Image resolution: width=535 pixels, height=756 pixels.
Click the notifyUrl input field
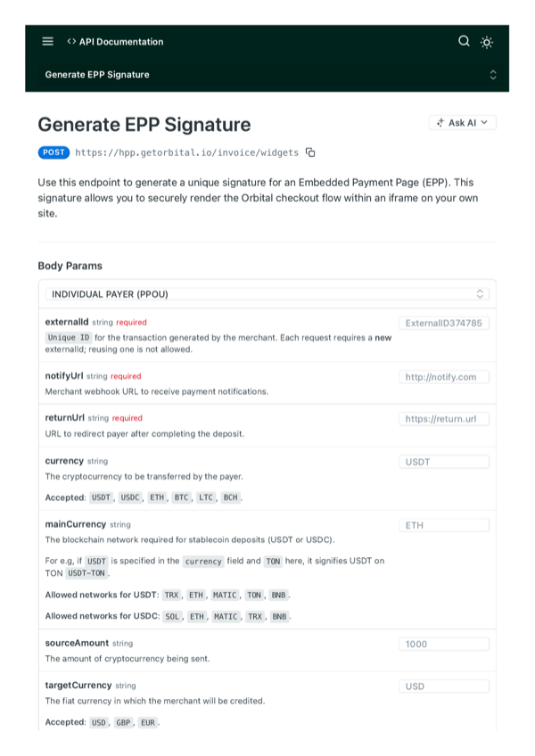pos(444,376)
